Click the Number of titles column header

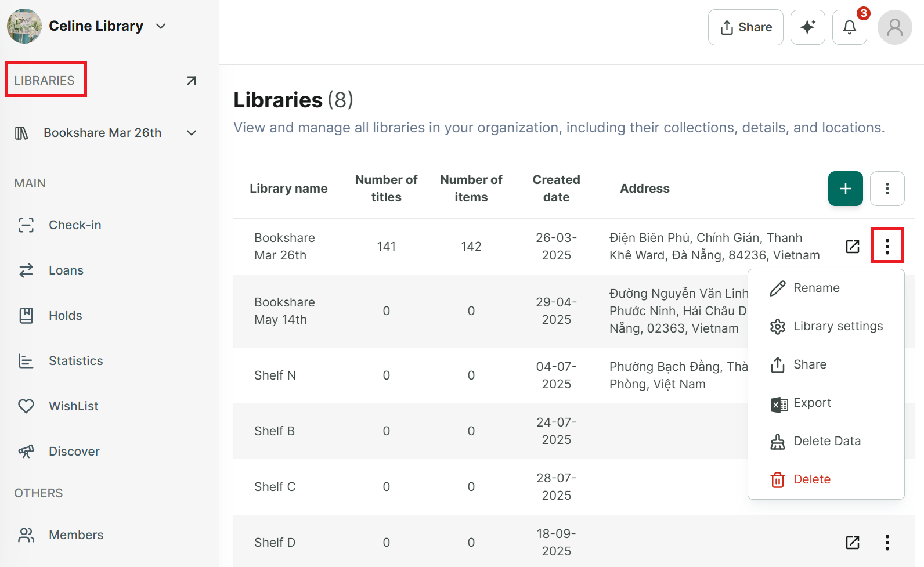(x=386, y=189)
